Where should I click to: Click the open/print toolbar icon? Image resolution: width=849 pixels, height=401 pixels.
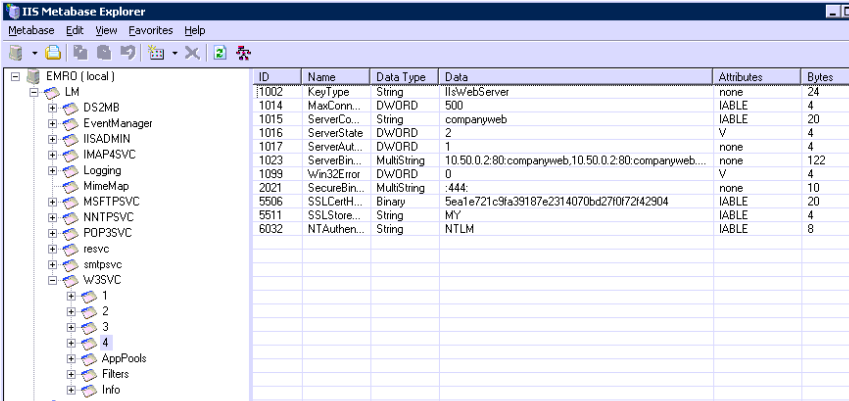pyautogui.click(x=51, y=51)
